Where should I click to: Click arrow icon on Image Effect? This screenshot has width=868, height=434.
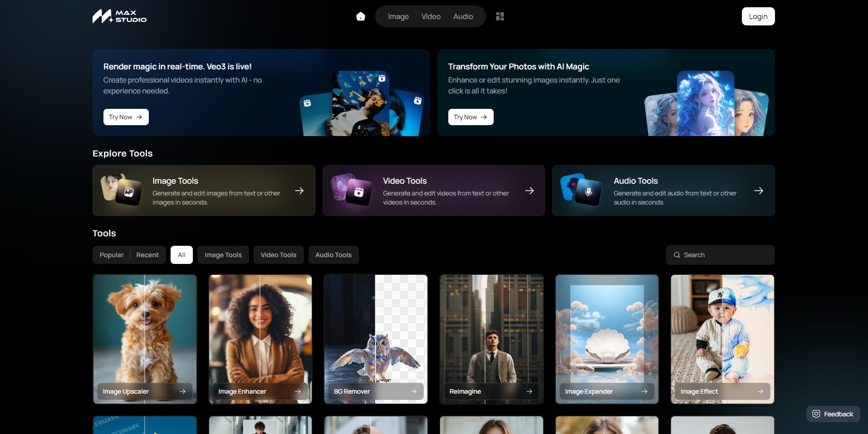[760, 391]
